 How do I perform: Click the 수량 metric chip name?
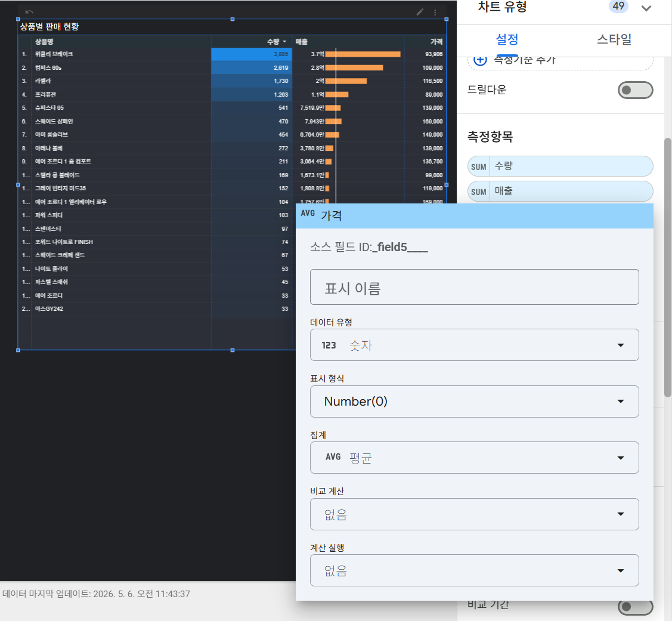point(504,166)
